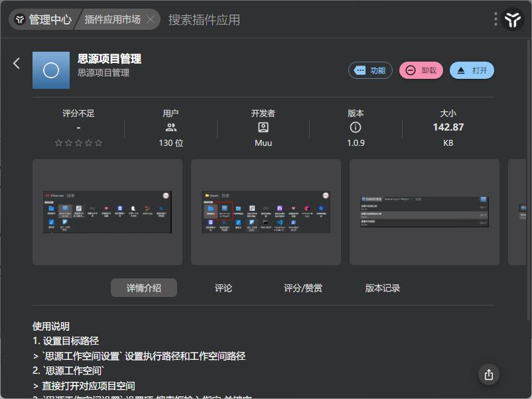Open the third screenshot thumbnail showing list
532x399 pixels.
(x=424, y=212)
